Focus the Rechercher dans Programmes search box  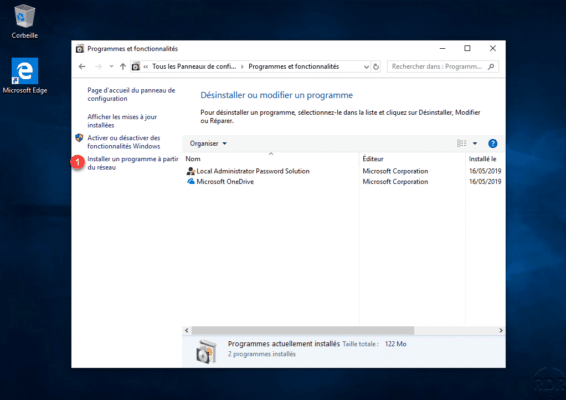443,66
